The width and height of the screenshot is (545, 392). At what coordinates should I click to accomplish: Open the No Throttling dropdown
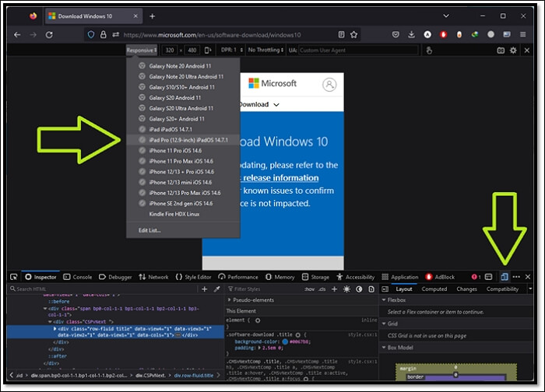[267, 50]
